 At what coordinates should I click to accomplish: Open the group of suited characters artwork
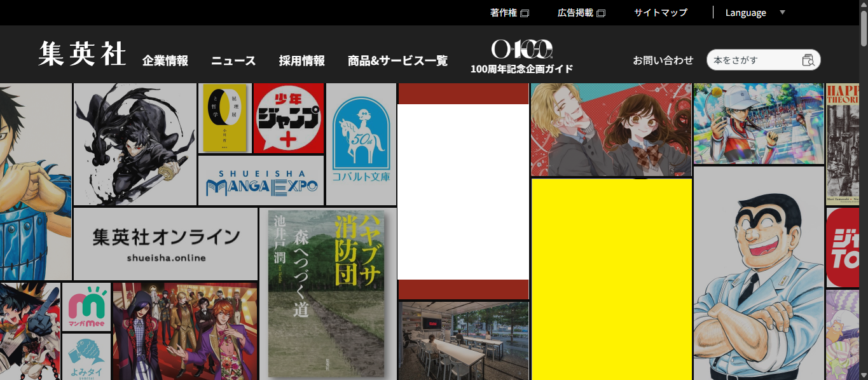coord(185,332)
